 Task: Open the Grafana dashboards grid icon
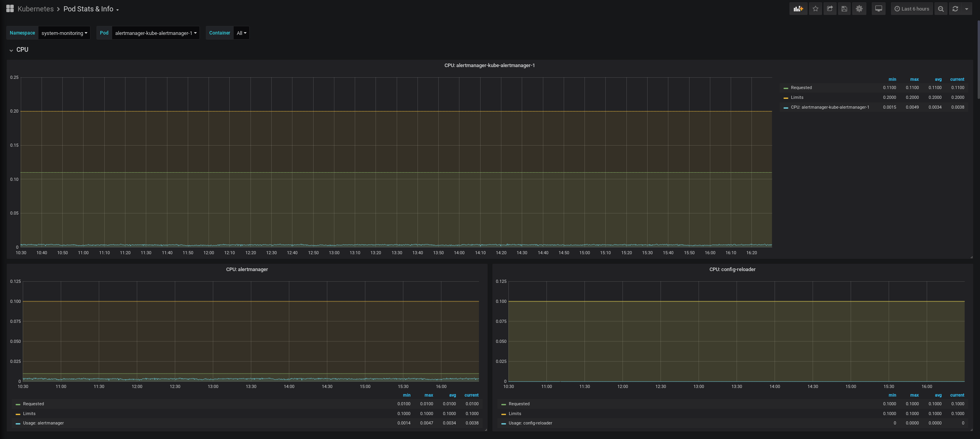(10, 9)
